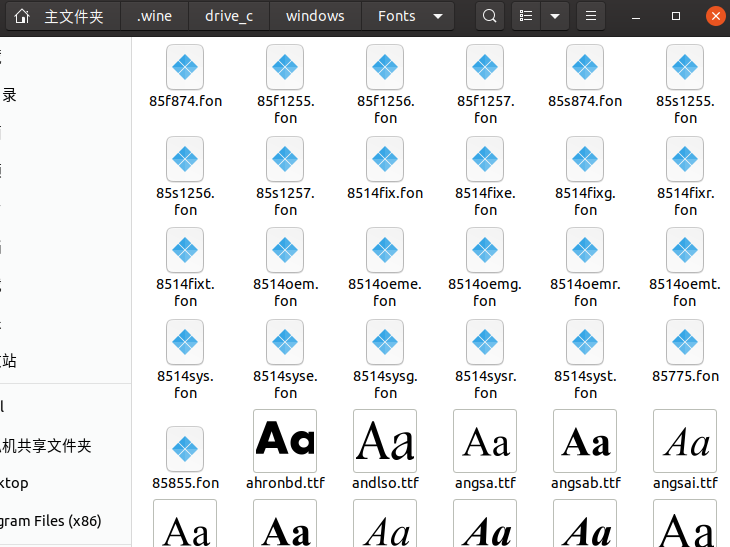
Task: Click the 85f874.fon file name label
Action: [x=185, y=101]
